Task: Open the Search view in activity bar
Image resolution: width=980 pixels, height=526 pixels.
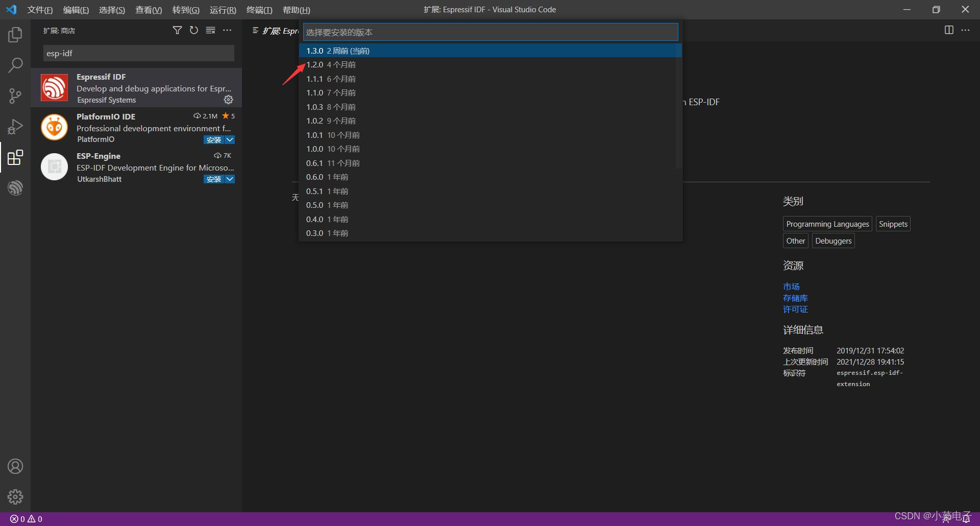Action: click(15, 65)
